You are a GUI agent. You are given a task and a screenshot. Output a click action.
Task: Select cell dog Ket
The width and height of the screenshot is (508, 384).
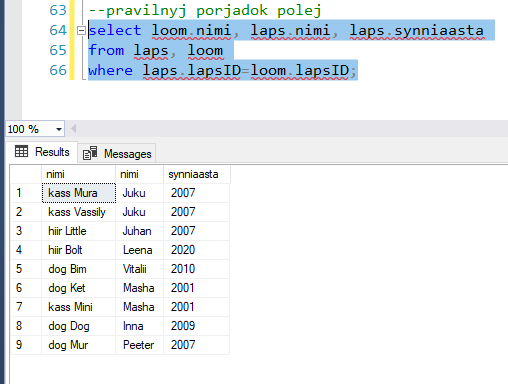[x=79, y=288]
